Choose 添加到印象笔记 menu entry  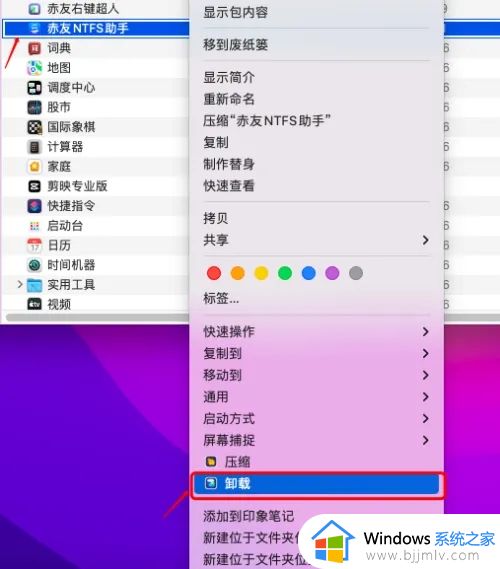[249, 516]
